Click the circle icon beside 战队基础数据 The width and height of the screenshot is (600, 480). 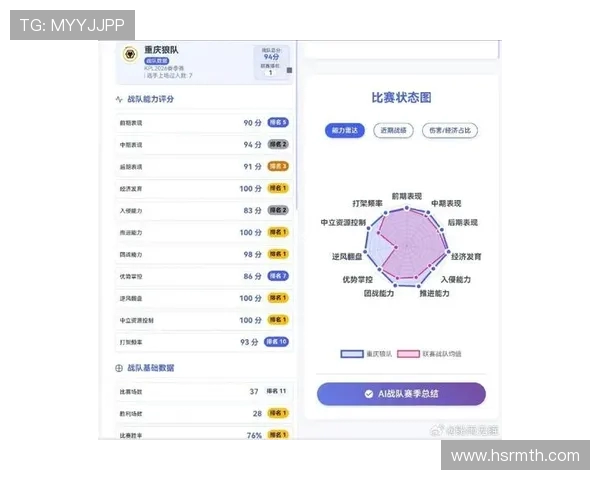pos(119,368)
